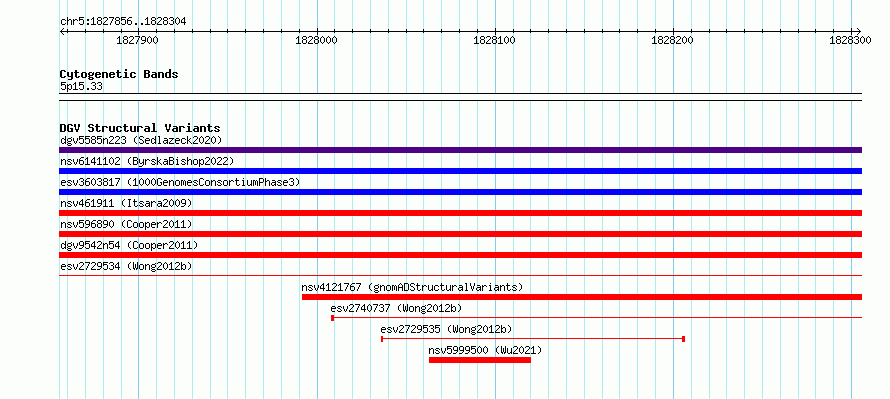Viewport: 890px width, 399px height.
Task: Click the nsv596890 red variant bar
Action: pos(460,234)
